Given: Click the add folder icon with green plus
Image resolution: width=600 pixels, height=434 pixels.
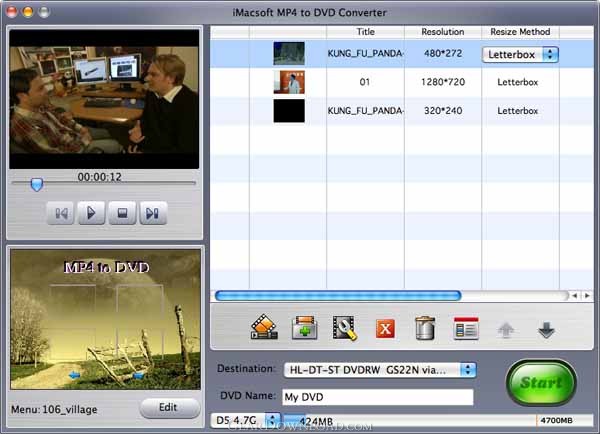Looking at the screenshot, I should tap(305, 328).
